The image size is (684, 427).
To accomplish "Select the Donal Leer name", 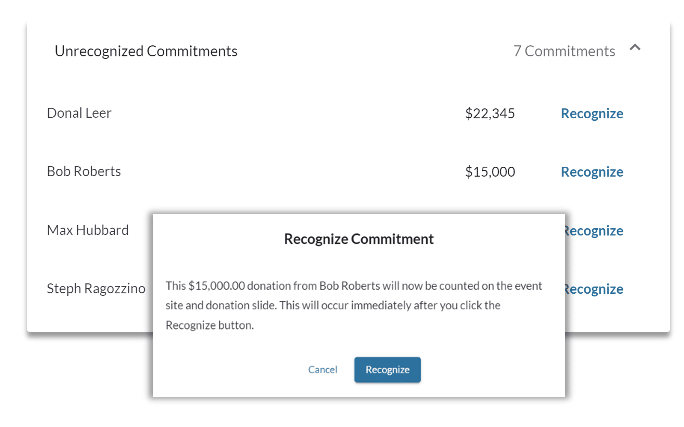I will (79, 113).
